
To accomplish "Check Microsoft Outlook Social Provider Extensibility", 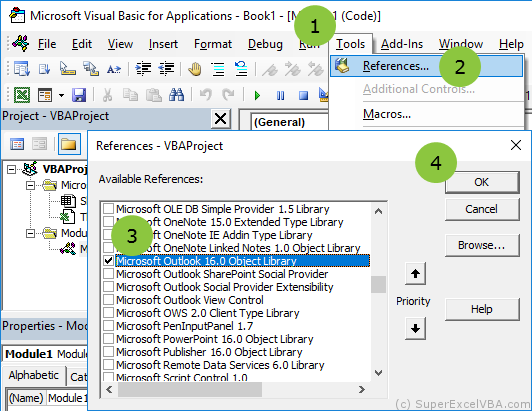I will point(108,287).
